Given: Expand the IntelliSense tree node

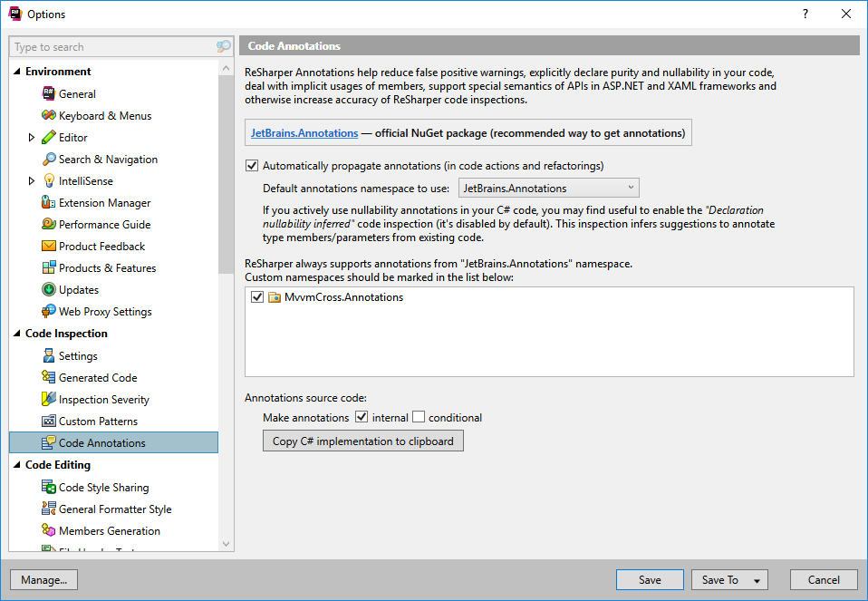Looking at the screenshot, I should point(32,180).
